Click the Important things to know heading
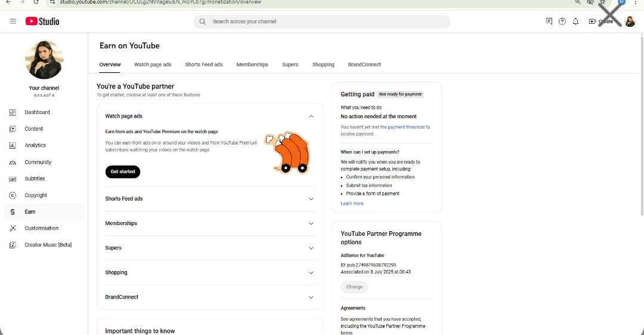The image size is (644, 335). pyautogui.click(x=140, y=331)
